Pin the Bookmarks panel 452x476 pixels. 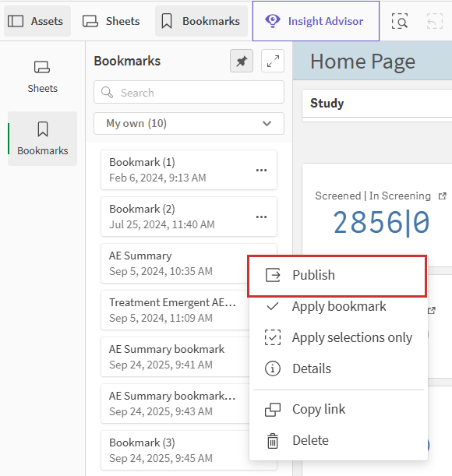[x=242, y=61]
